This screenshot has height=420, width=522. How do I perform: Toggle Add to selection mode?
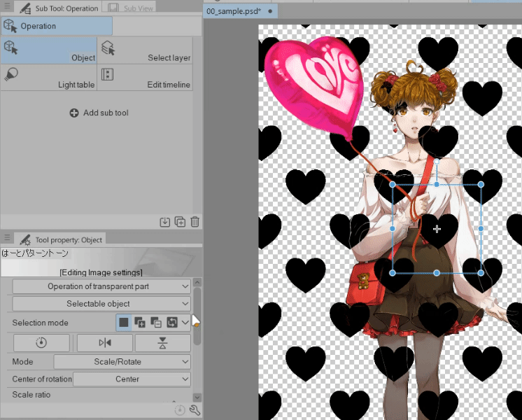(140, 323)
